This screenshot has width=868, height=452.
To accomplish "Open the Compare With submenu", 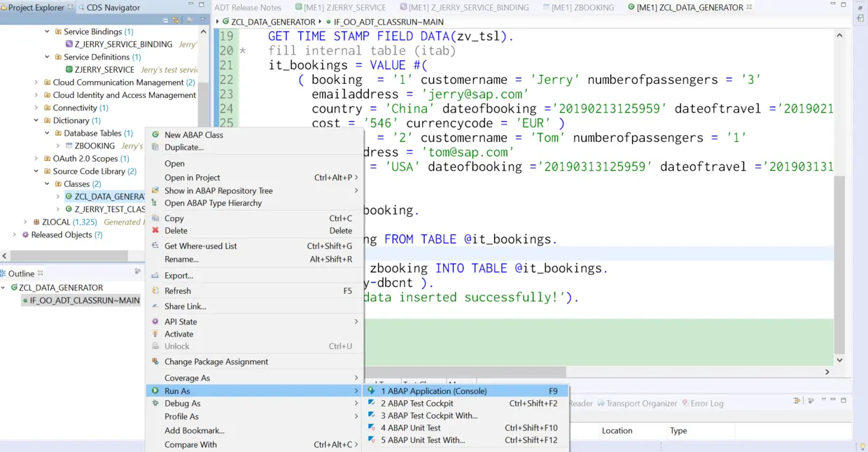I will [x=255, y=444].
